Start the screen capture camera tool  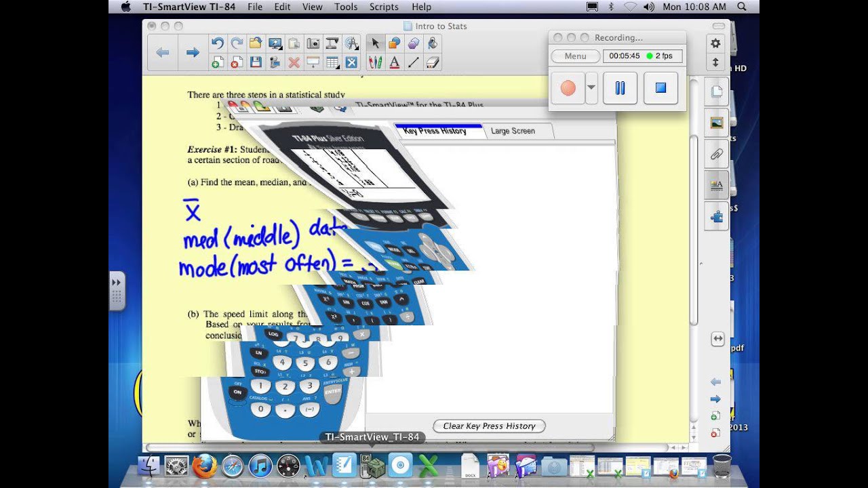313,43
